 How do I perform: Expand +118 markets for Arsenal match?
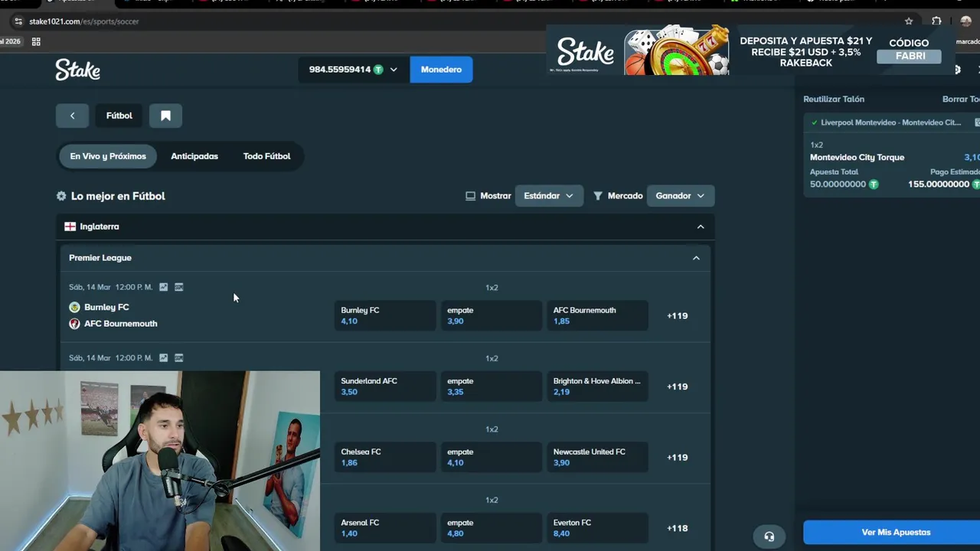[x=678, y=528]
